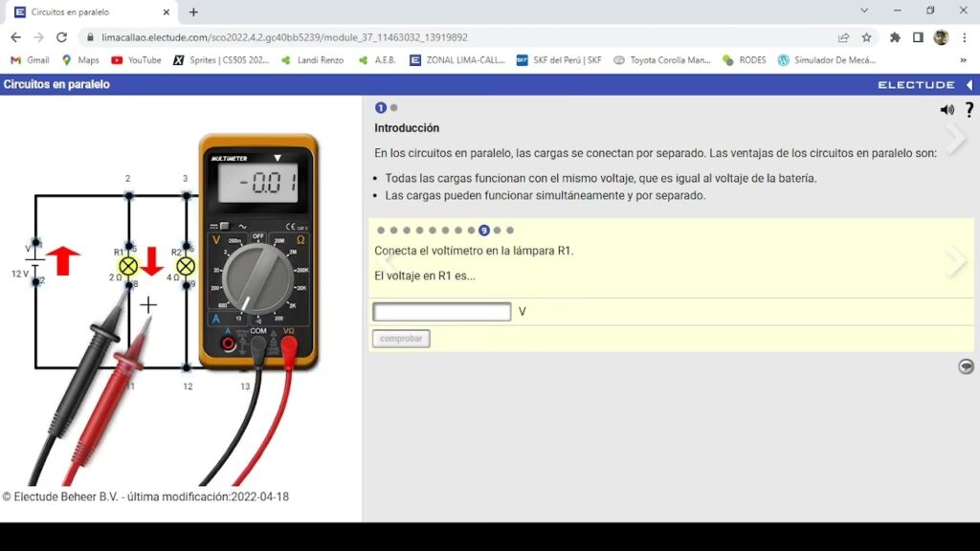Select step 9 in progress dots
Image resolution: width=980 pixels, height=551 pixels.
pyautogui.click(x=484, y=231)
